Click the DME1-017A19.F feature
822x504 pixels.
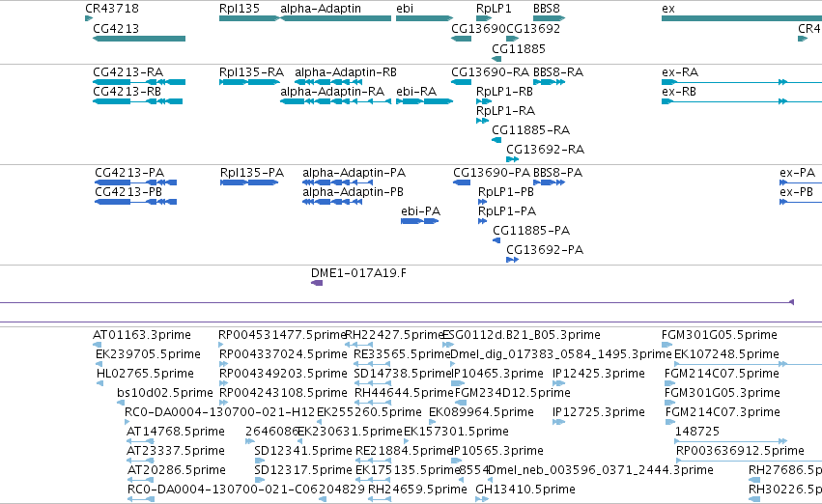pos(317,283)
